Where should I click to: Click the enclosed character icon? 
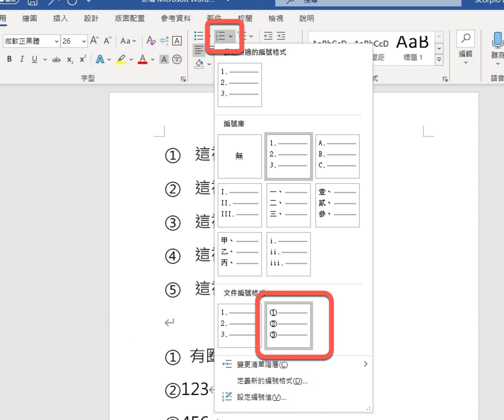[x=177, y=59]
